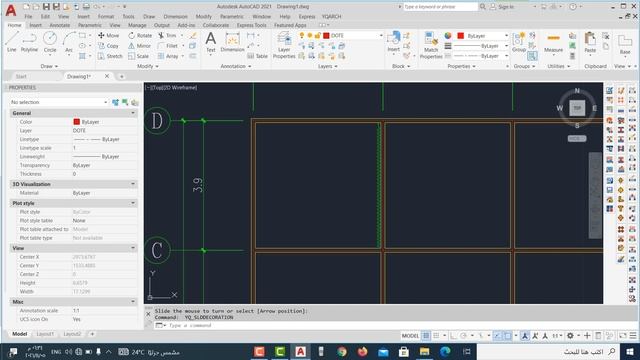This screenshot has height=360, width=640.
Task: Click the TOP face of the ViewCube
Action: tap(577, 108)
